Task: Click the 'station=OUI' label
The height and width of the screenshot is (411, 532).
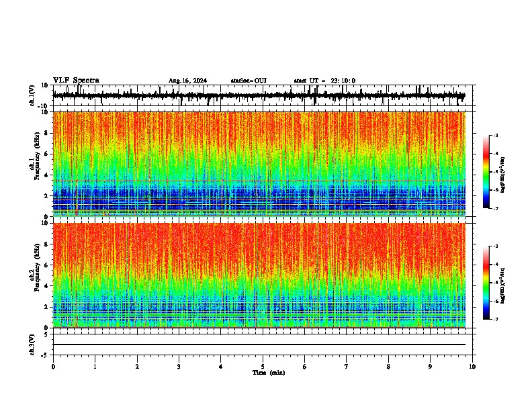Action: (249, 81)
